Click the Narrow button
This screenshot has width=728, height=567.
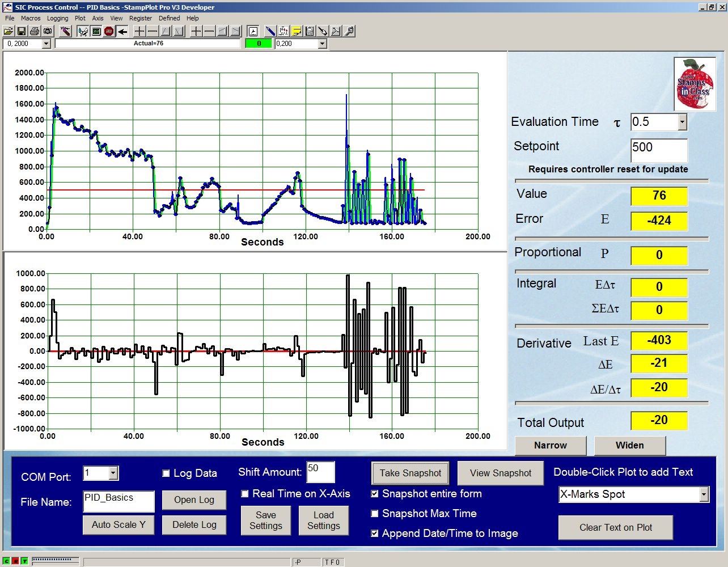[x=551, y=445]
